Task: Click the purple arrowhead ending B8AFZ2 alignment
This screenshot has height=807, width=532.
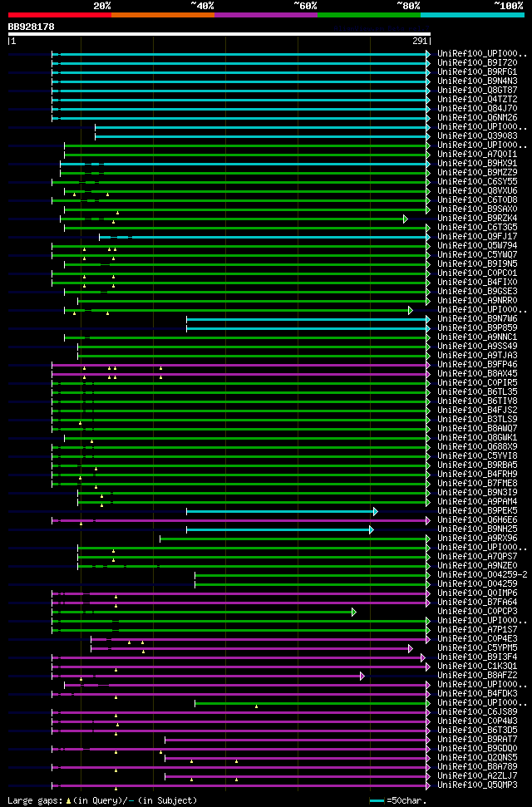Action: click(x=362, y=676)
